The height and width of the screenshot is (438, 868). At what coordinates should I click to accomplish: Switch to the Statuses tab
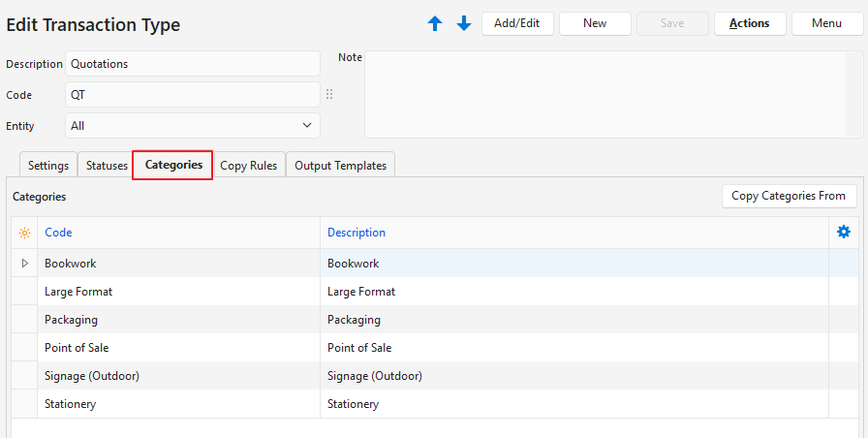click(x=107, y=166)
